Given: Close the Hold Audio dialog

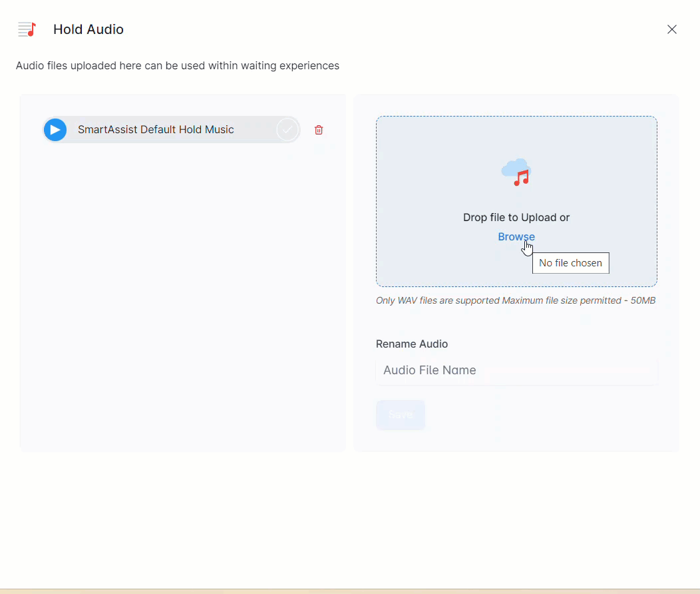Looking at the screenshot, I should point(672,29).
